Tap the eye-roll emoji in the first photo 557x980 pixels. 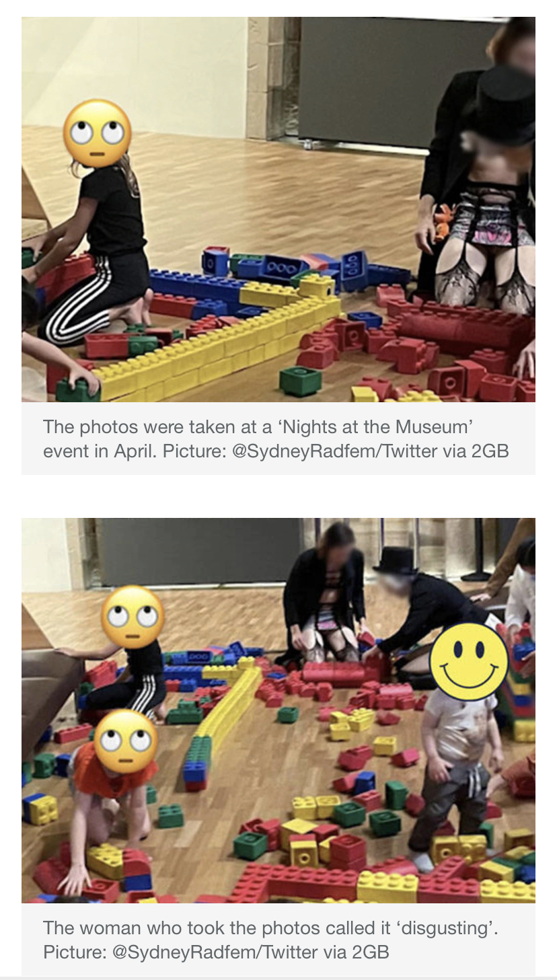(97, 134)
